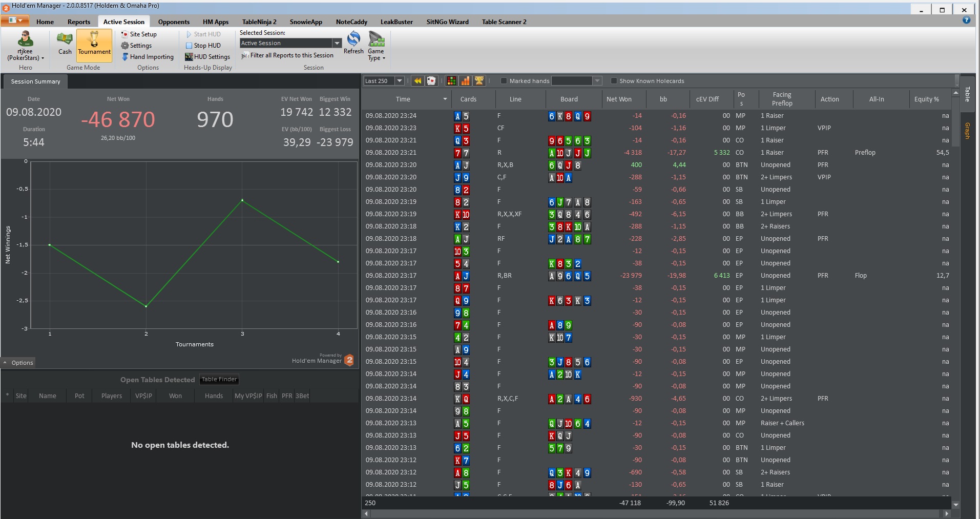Click the application menu button at top left

15,20
